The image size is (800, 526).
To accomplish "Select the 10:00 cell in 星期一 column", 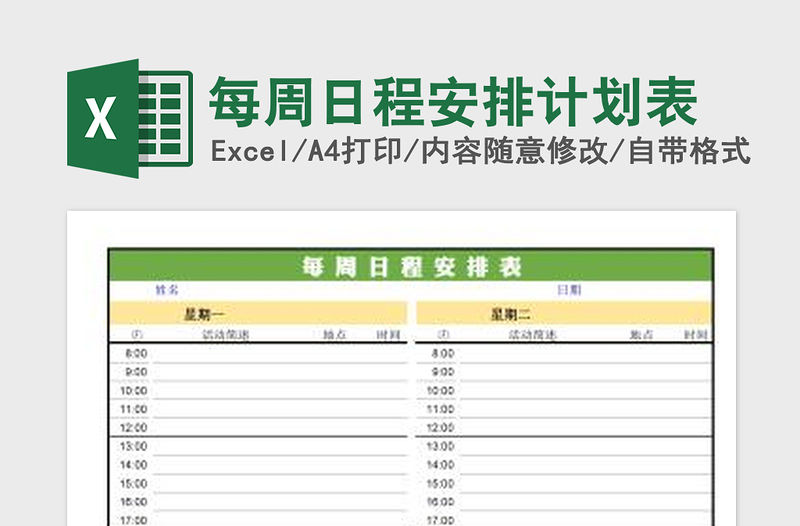I will (x=134, y=391).
